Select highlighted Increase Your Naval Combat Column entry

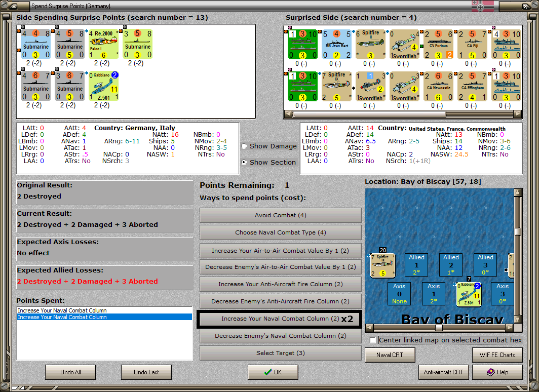[104, 317]
